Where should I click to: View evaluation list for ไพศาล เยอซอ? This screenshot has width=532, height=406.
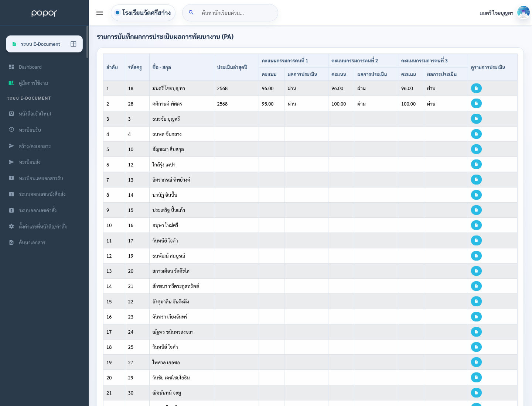[476, 362]
